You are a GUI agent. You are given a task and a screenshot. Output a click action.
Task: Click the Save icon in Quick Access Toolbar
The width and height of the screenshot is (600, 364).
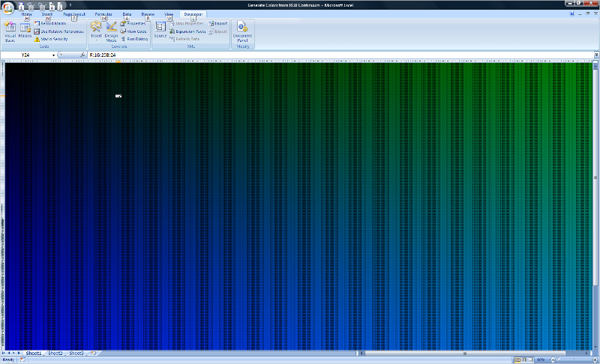pyautogui.click(x=21, y=6)
